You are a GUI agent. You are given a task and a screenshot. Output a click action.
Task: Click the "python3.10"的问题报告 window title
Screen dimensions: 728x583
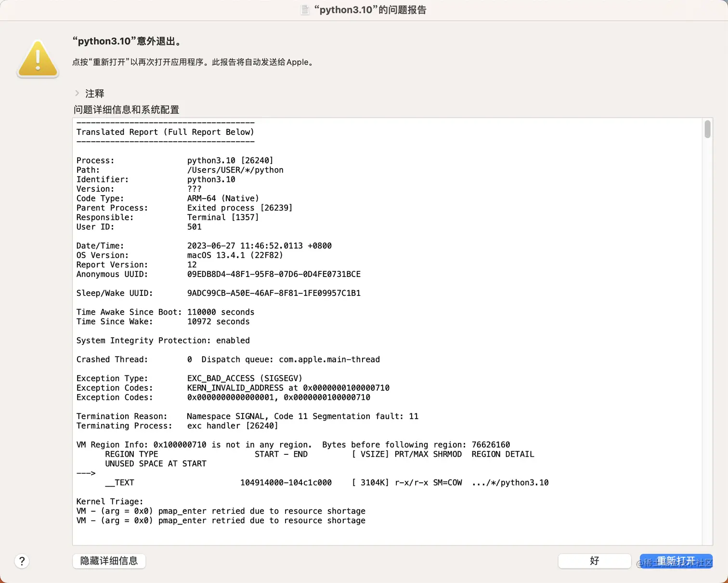(x=370, y=10)
